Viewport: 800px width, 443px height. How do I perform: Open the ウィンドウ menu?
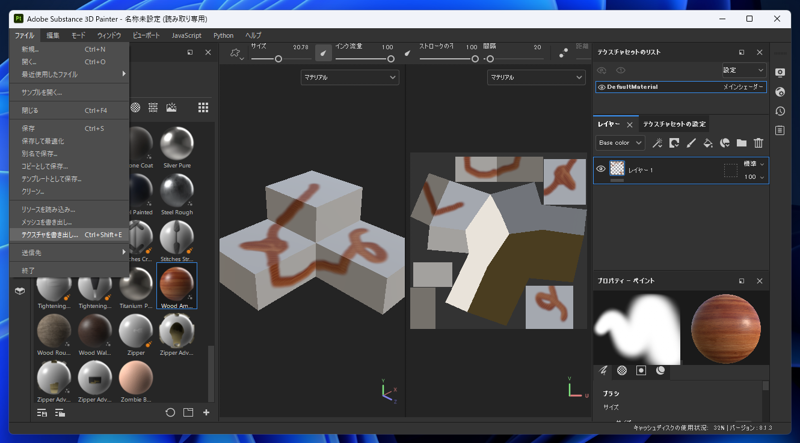pyautogui.click(x=109, y=35)
